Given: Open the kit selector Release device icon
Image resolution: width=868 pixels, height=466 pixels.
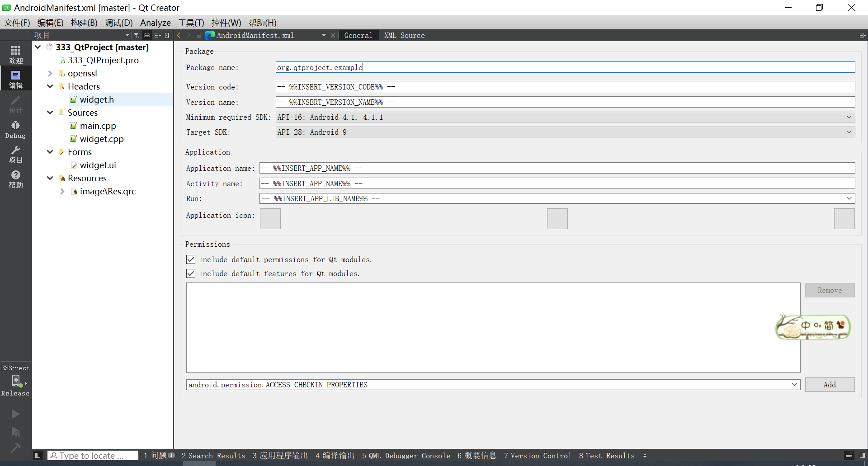Looking at the screenshot, I should pyautogui.click(x=16, y=381).
